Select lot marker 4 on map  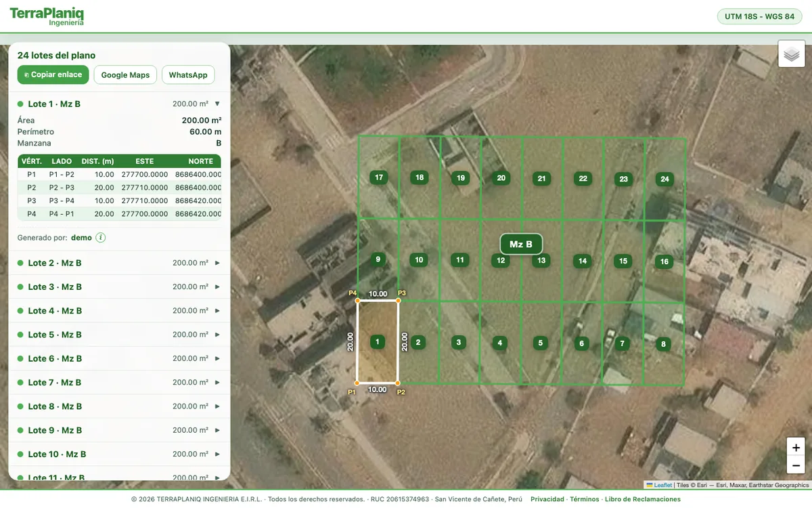[499, 343]
